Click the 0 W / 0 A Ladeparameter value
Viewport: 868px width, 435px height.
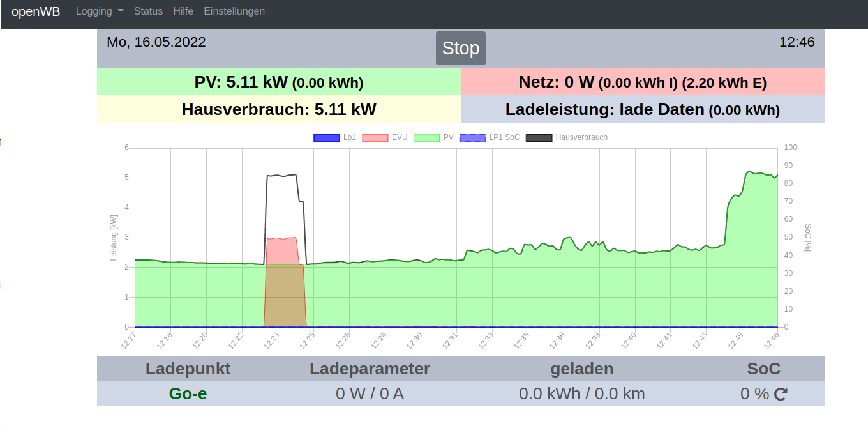click(x=370, y=393)
